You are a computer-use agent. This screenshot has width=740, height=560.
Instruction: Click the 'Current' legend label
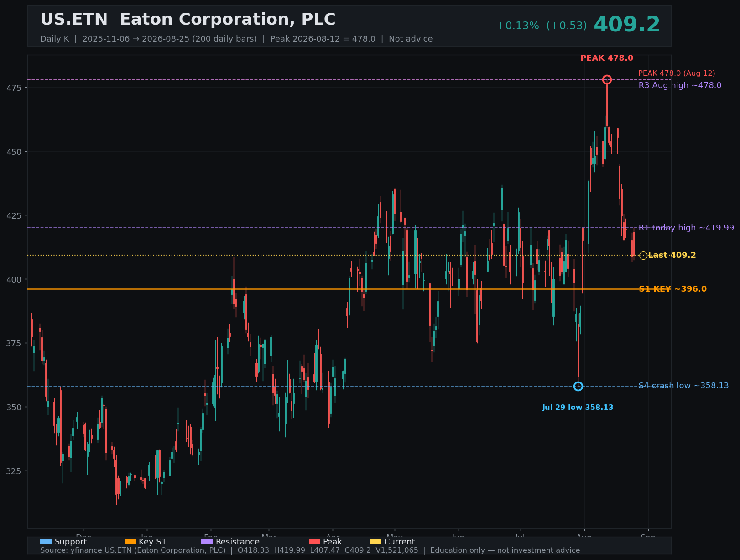click(400, 542)
